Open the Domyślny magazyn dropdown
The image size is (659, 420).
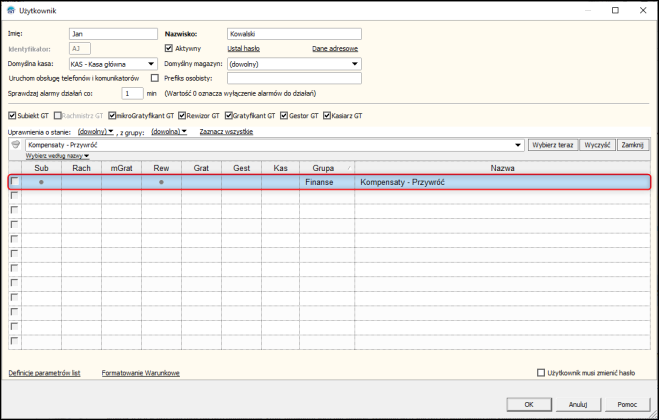click(x=355, y=64)
